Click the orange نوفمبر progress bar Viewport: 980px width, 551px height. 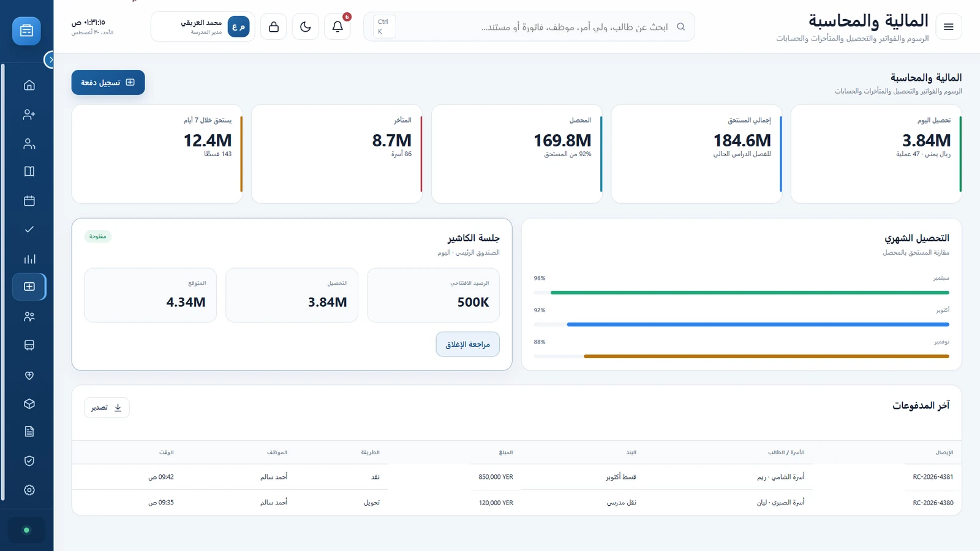click(x=766, y=356)
